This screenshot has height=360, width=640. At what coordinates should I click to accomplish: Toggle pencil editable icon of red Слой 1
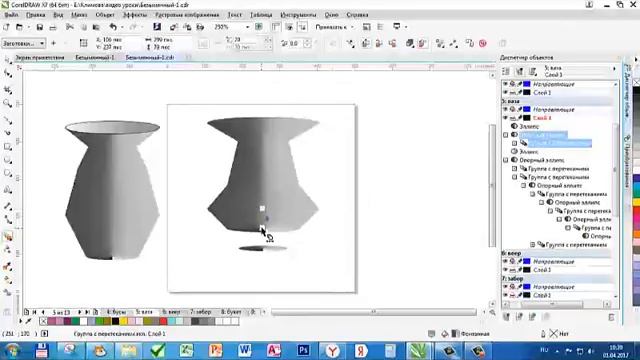(x=520, y=118)
